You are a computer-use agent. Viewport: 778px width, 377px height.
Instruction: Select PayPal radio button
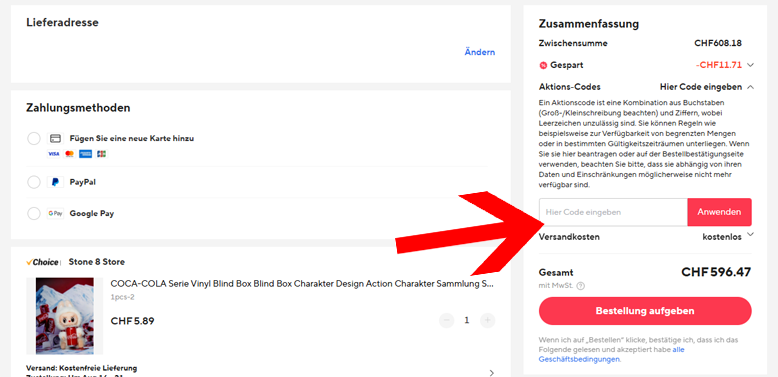coord(34,182)
